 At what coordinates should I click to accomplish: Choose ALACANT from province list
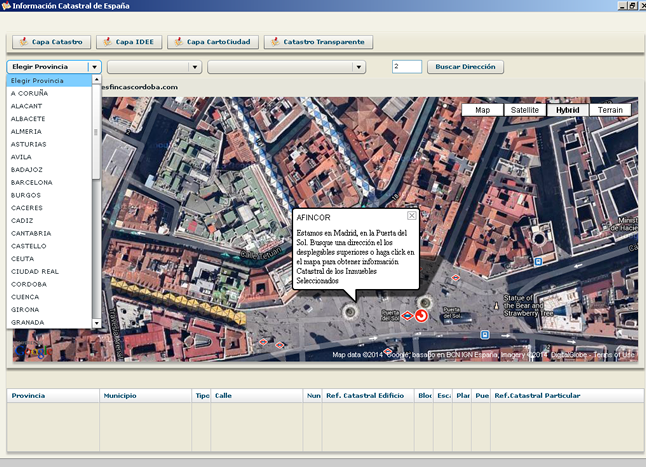coord(49,106)
